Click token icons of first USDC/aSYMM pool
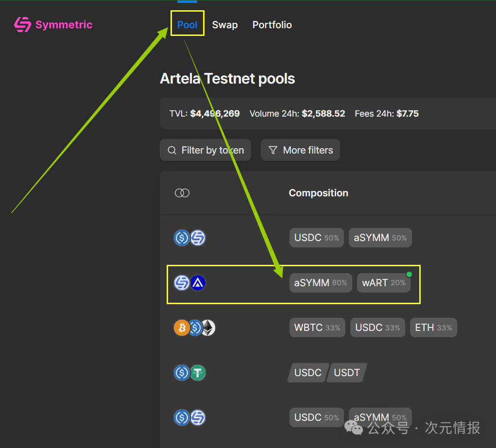Viewport: 496px width, 448px height. [x=189, y=238]
